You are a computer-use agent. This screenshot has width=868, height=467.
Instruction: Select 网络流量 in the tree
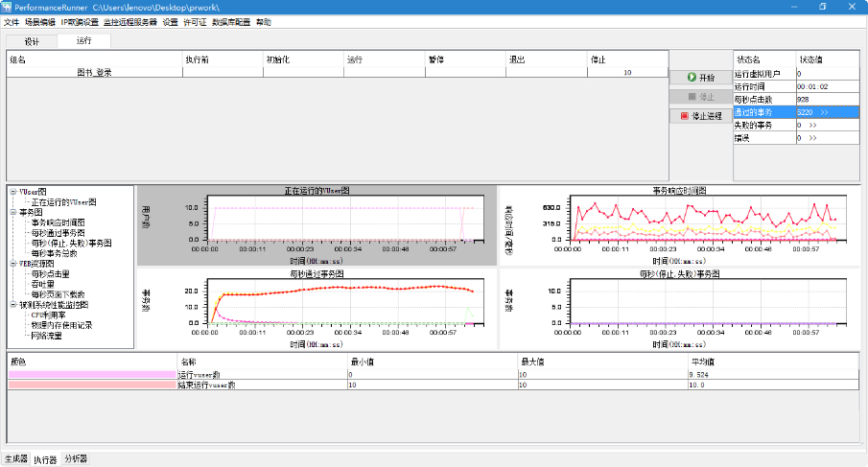pyautogui.click(x=46, y=336)
